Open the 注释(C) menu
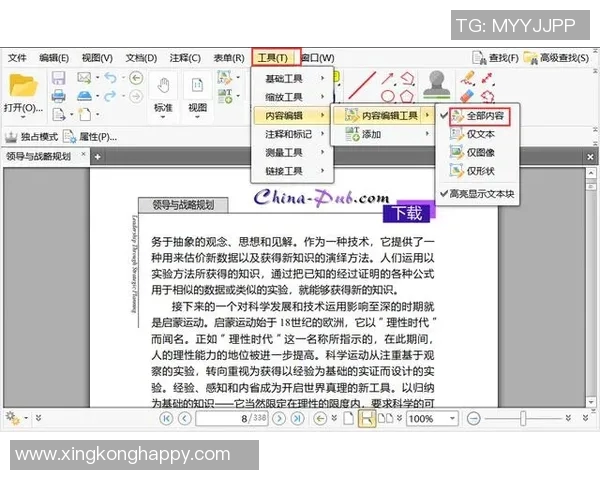 (x=185, y=58)
